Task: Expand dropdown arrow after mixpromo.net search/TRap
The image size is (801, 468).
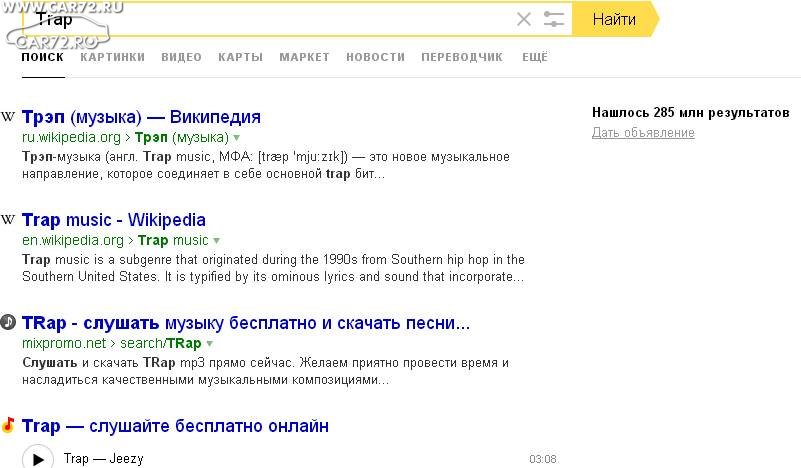Action: pos(209,344)
